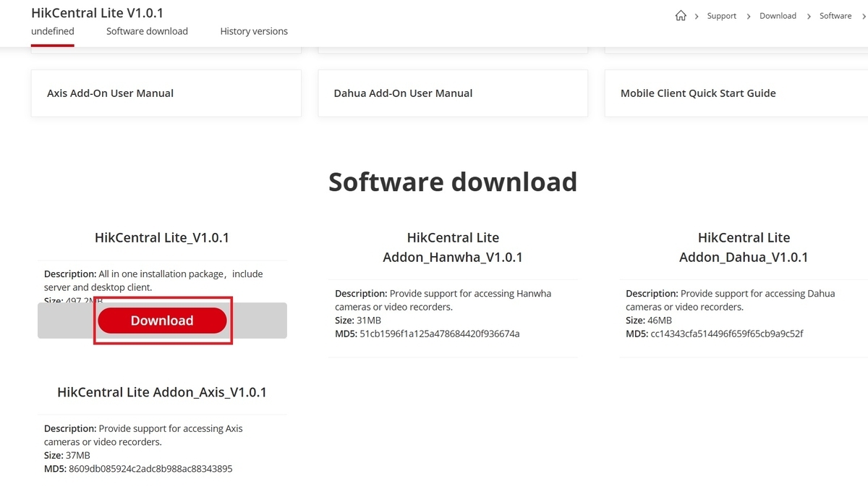Click the home icon in the breadcrumb

click(x=680, y=15)
